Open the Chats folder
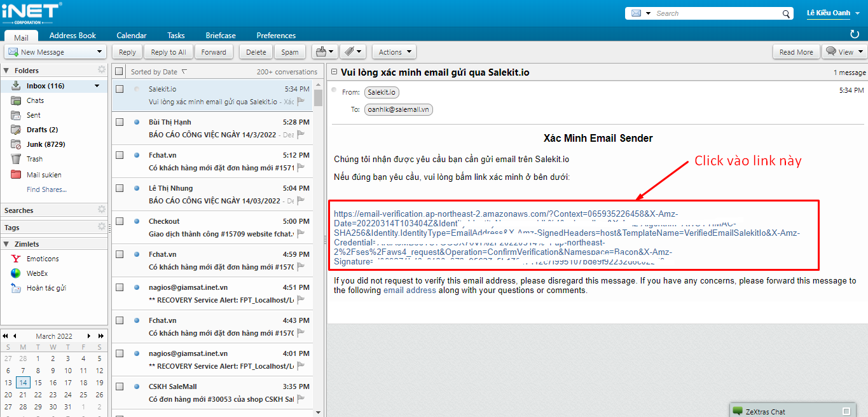Viewport: 868px width, 417px height. pyautogui.click(x=35, y=100)
